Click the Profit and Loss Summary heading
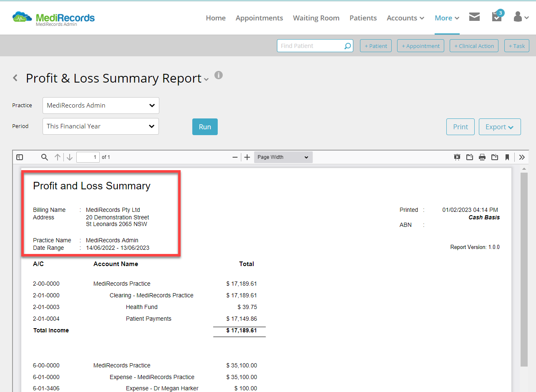The width and height of the screenshot is (536, 392). [x=92, y=186]
